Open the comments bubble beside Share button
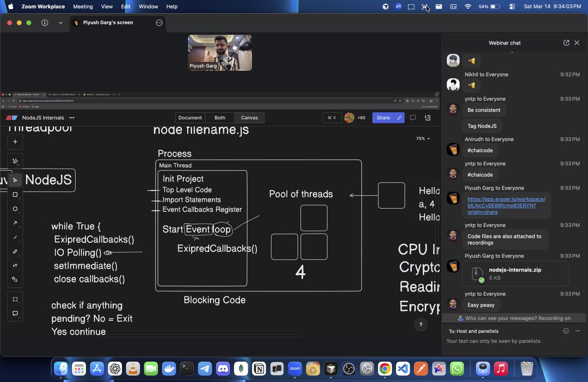 (x=413, y=118)
